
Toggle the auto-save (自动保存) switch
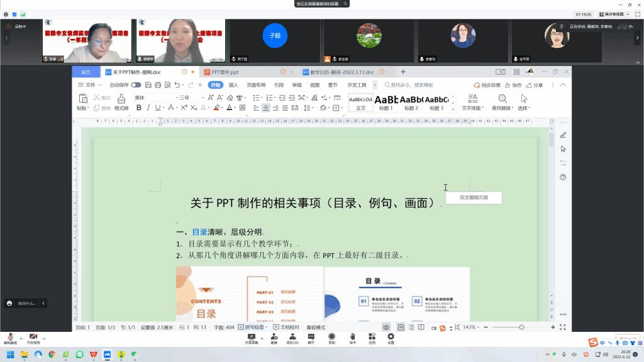pyautogui.click(x=136, y=85)
